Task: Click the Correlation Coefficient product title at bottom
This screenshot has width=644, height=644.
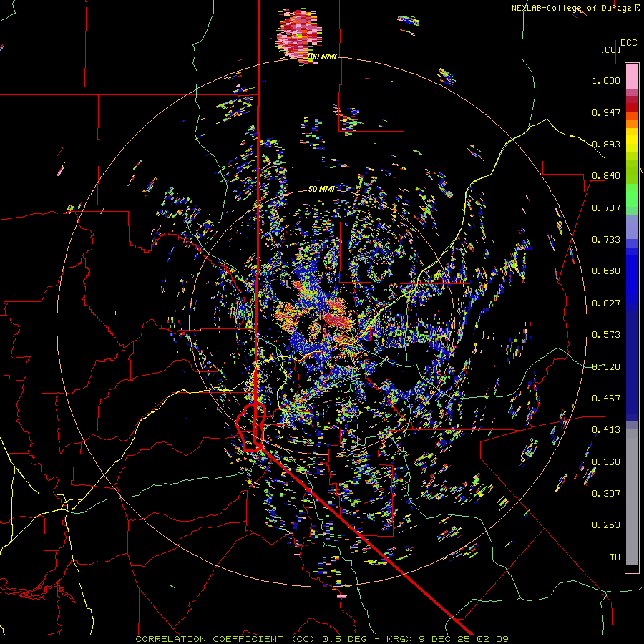Action: tap(322, 639)
